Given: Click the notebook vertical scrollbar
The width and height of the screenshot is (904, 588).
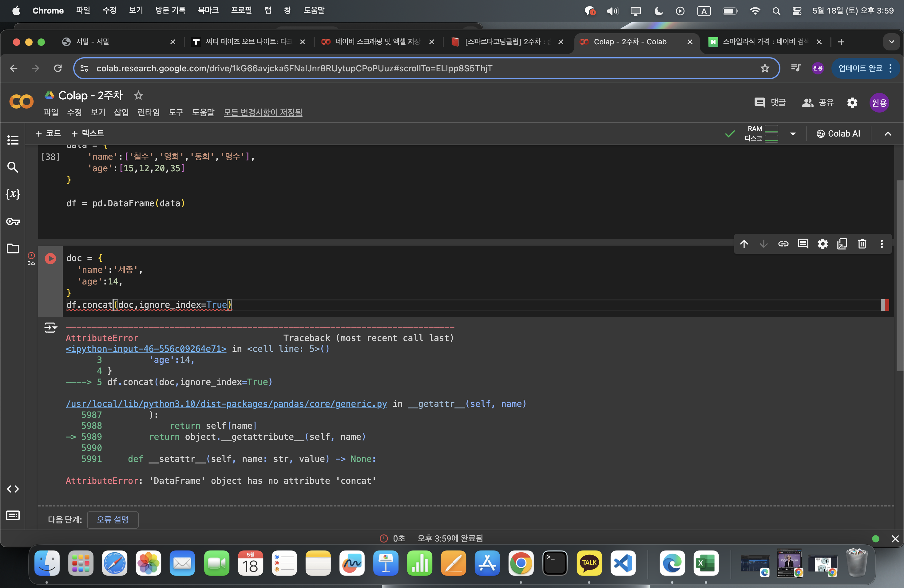Looking at the screenshot, I should (899, 275).
